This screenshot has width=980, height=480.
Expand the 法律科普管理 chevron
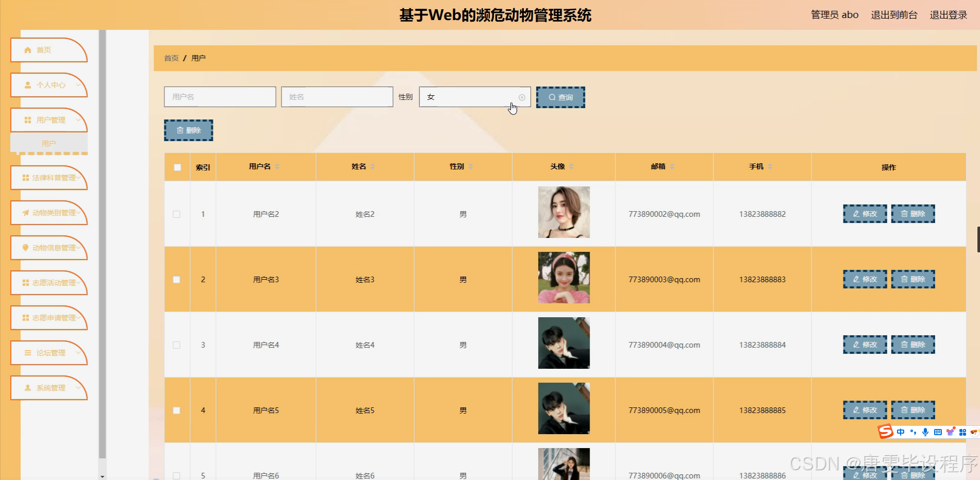pyautogui.click(x=78, y=177)
